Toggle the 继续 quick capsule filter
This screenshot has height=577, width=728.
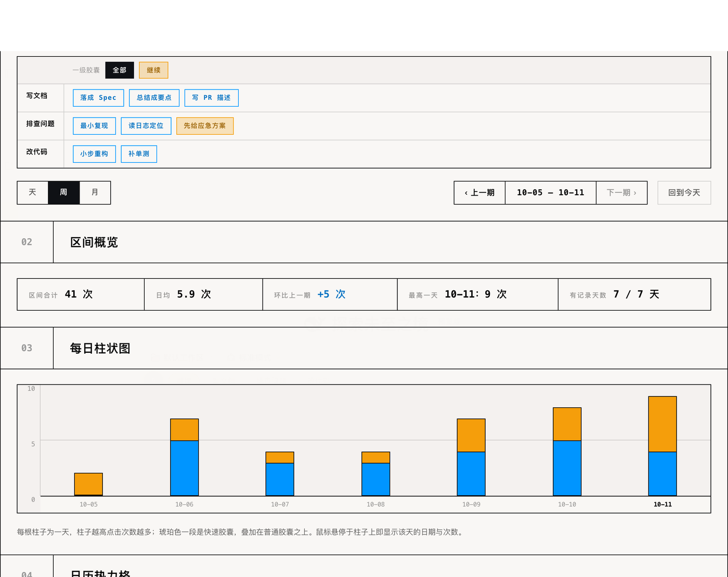pyautogui.click(x=153, y=70)
